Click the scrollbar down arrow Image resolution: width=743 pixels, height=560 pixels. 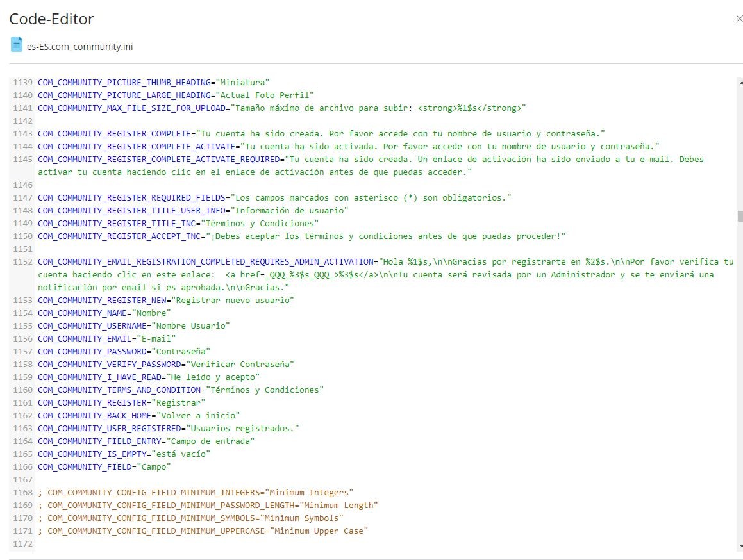[739, 546]
